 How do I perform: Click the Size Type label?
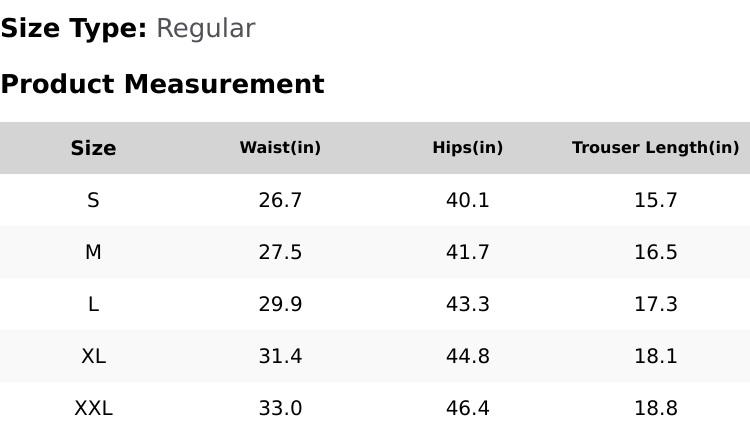pos(73,29)
